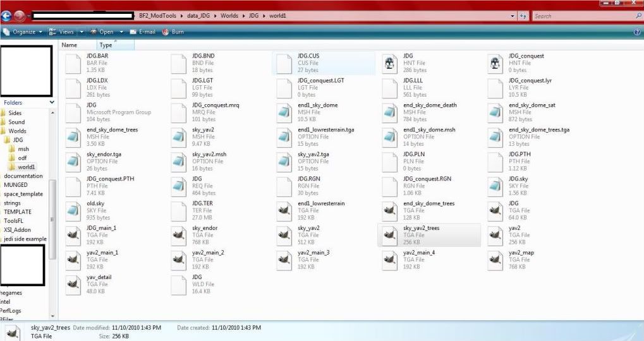Open the dropdown arrow next to Open
The height and width of the screenshot is (341, 644).
[121, 32]
